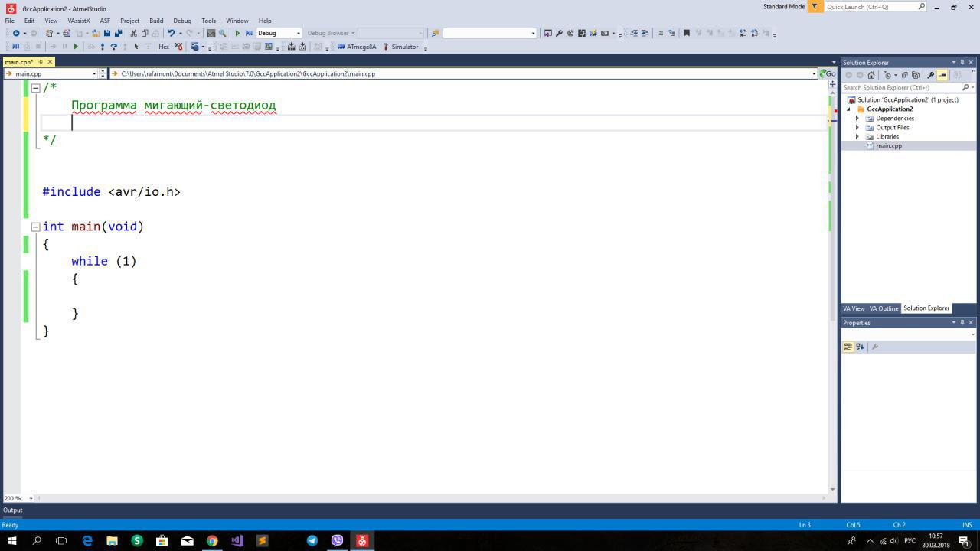Collapse the comment block outline
The image size is (980, 551).
pos(35,88)
